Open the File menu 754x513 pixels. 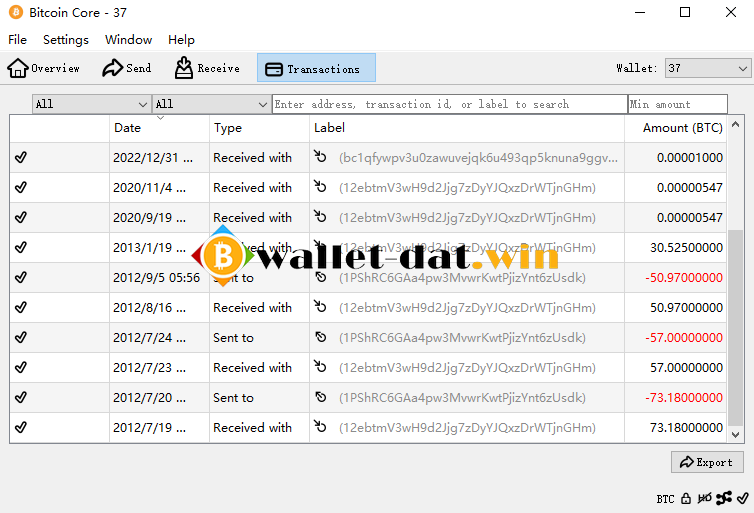[x=17, y=40]
